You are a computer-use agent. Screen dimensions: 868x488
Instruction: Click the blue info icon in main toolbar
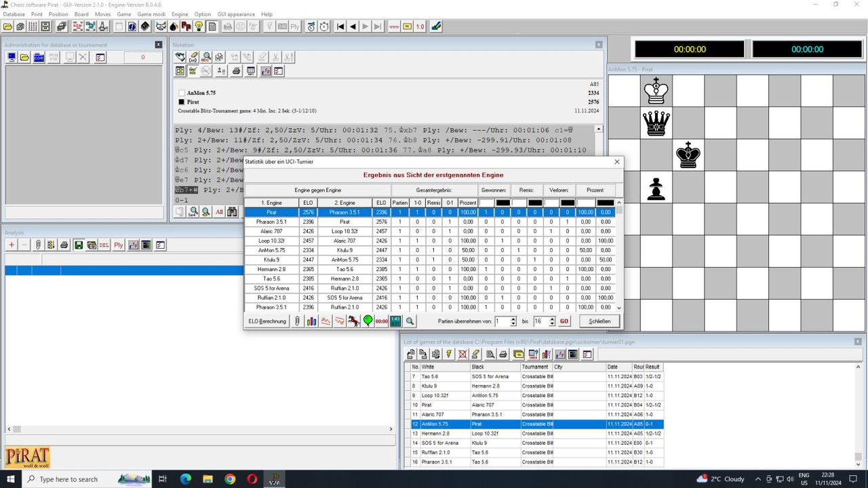132,26
